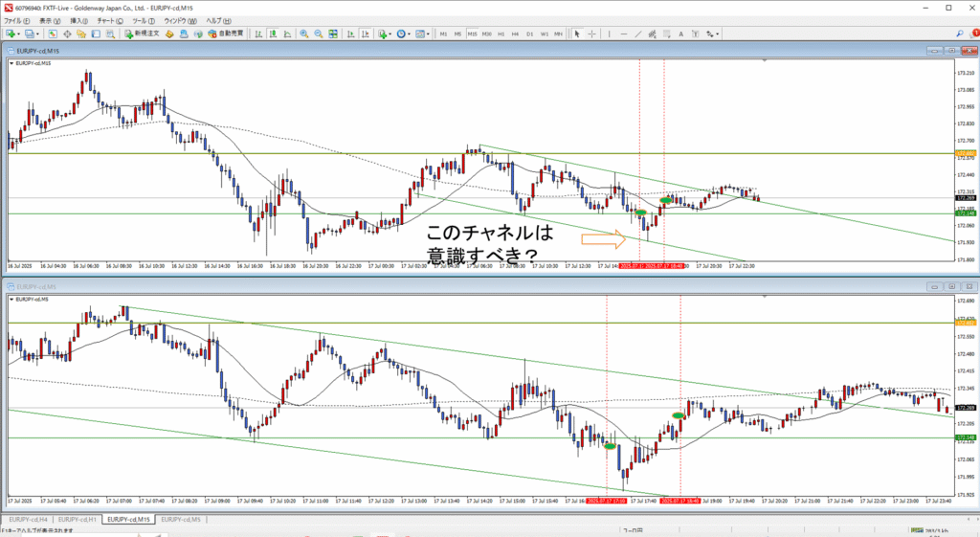Expand the profiles dropdown arrow
The image size is (980, 537).
(x=38, y=34)
